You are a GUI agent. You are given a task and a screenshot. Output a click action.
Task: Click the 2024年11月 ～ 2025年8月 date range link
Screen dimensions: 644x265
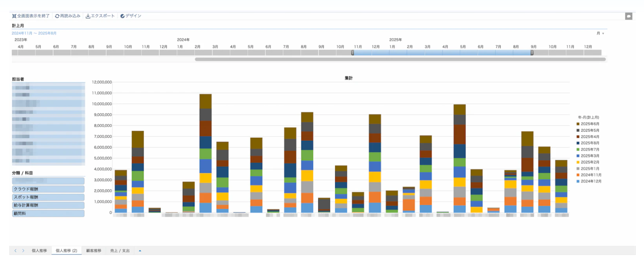pyautogui.click(x=34, y=33)
